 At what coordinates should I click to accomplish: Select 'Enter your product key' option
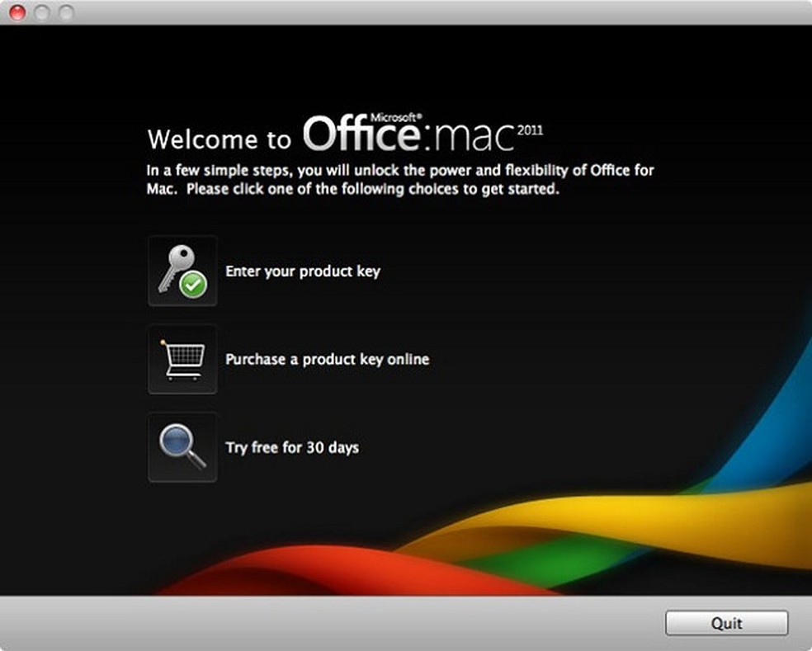click(302, 271)
